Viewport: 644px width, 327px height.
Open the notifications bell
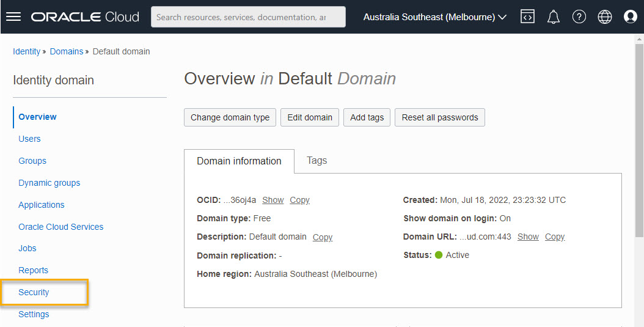coord(553,17)
